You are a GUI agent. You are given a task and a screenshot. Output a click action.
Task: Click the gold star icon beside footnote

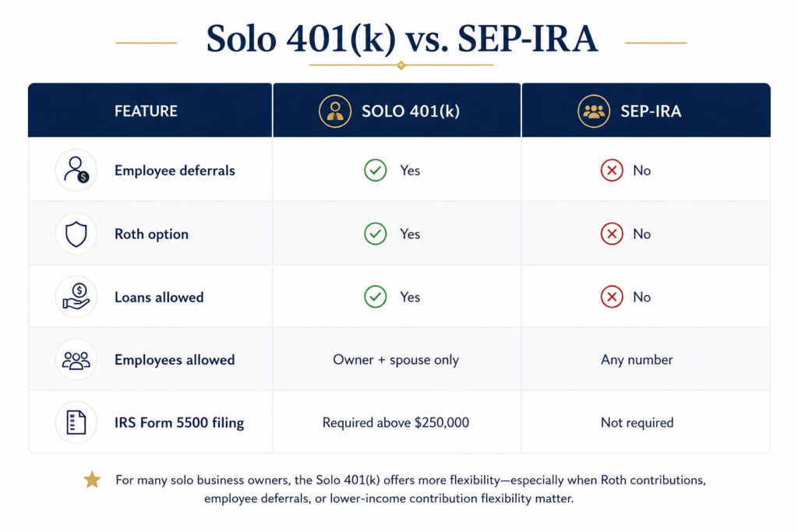pos(92,480)
